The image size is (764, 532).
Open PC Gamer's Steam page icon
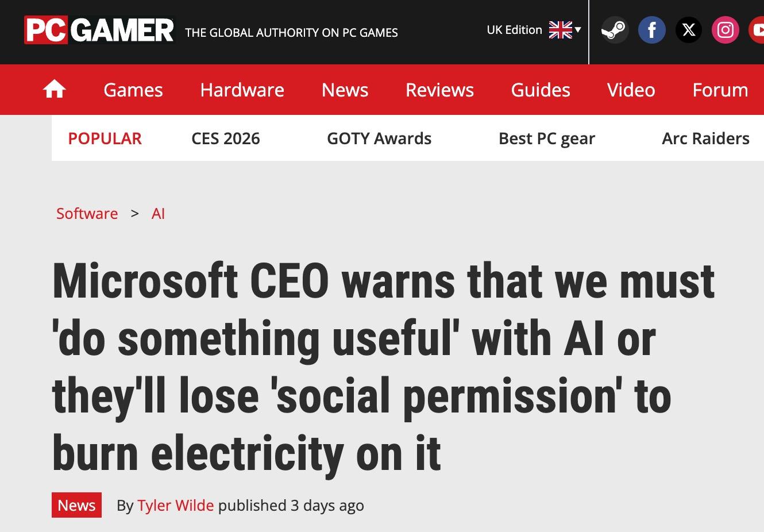(x=615, y=30)
